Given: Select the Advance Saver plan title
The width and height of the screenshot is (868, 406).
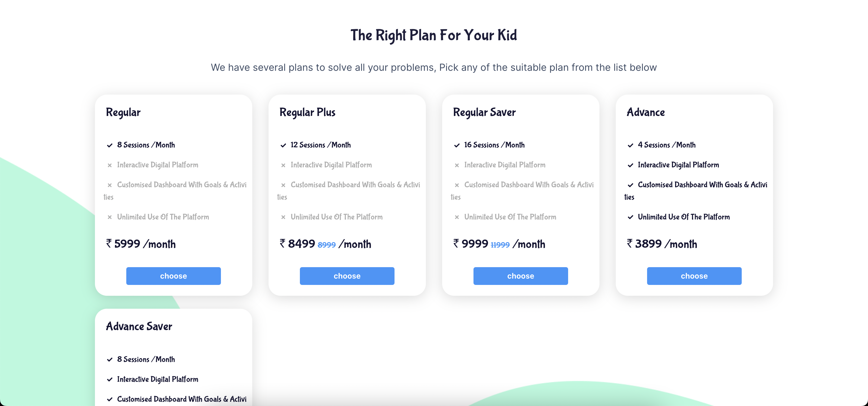Looking at the screenshot, I should point(139,326).
